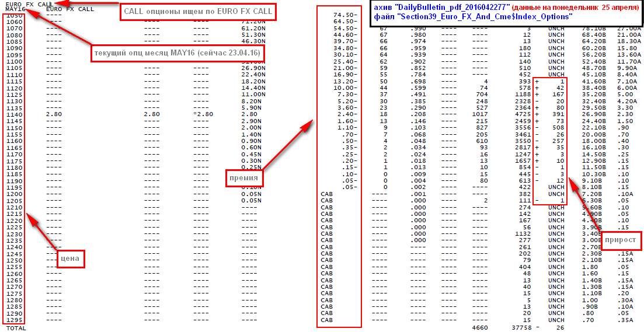Select the starred value *2.80
644x332 pixels.
tap(203, 114)
